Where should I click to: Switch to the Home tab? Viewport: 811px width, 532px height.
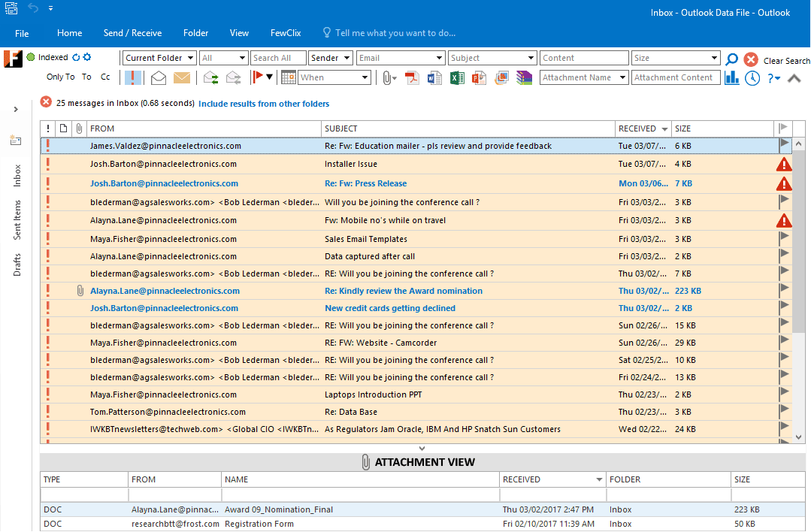pyautogui.click(x=69, y=33)
